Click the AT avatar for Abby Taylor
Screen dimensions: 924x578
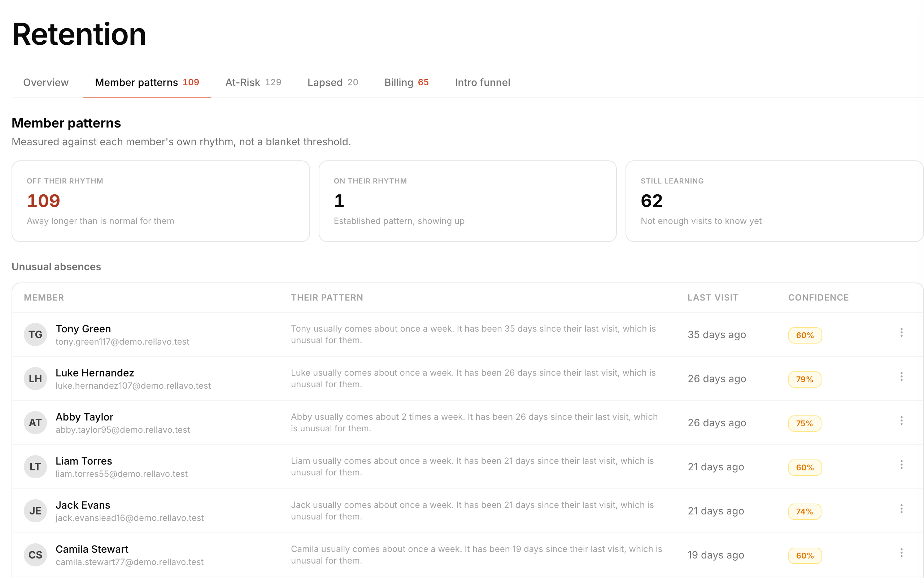35,423
